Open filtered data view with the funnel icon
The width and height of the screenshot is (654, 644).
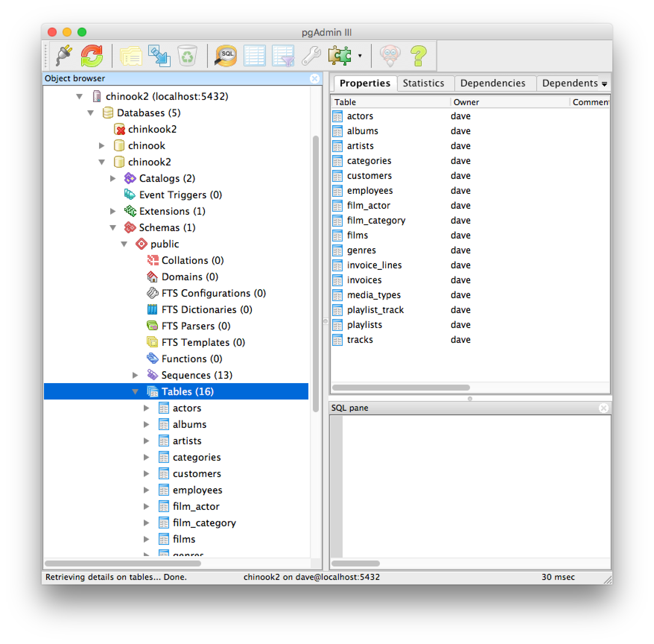(x=282, y=55)
